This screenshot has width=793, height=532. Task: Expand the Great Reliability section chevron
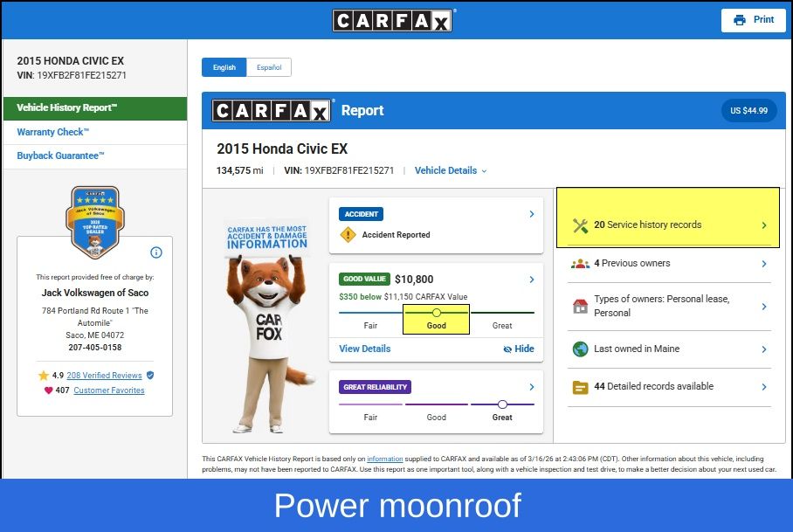(532, 387)
